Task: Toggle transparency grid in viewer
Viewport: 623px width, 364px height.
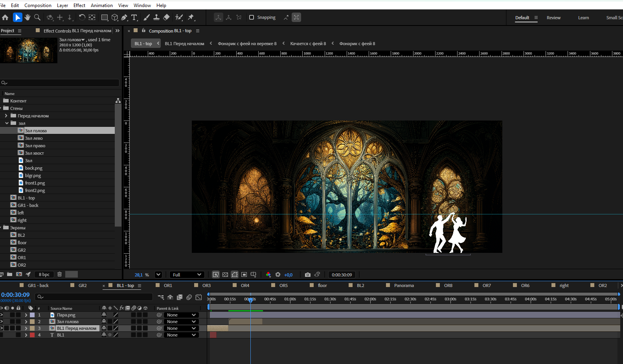Action: [225, 275]
